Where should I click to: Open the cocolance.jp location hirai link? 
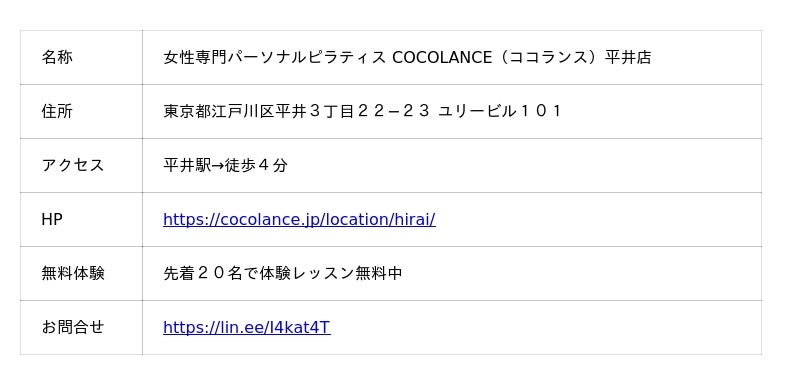(x=299, y=220)
